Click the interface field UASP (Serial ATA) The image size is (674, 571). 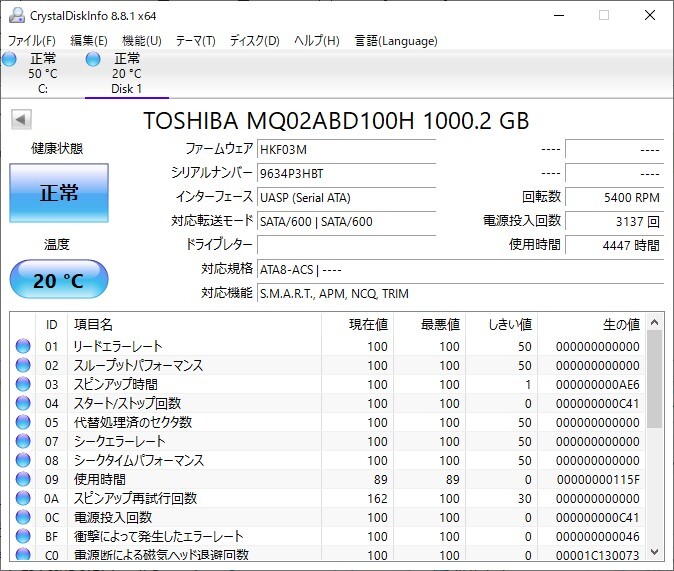346,198
